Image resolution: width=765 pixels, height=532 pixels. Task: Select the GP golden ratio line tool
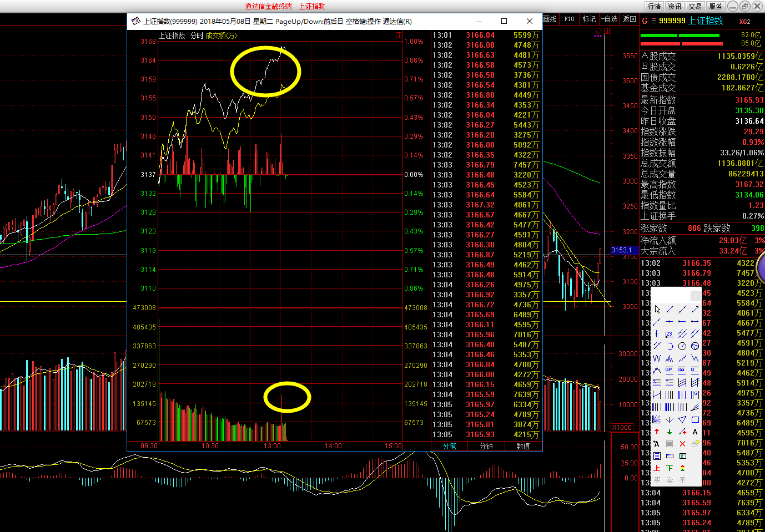670,371
